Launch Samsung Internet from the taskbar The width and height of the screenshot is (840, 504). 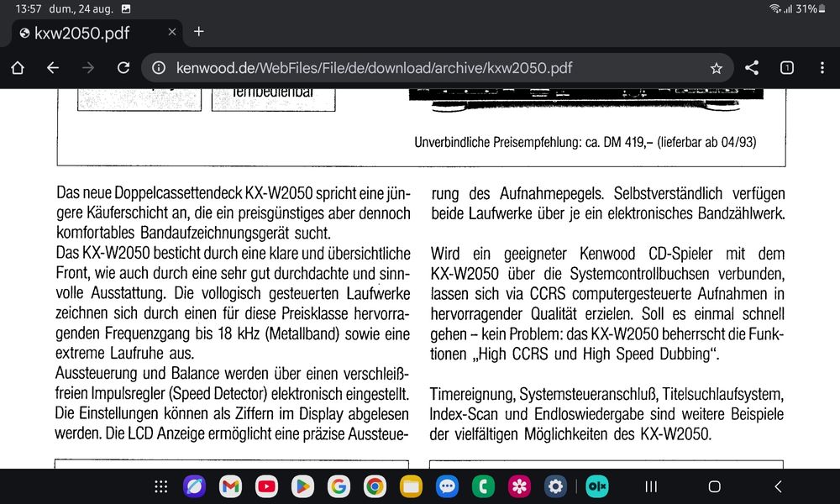pos(194,486)
